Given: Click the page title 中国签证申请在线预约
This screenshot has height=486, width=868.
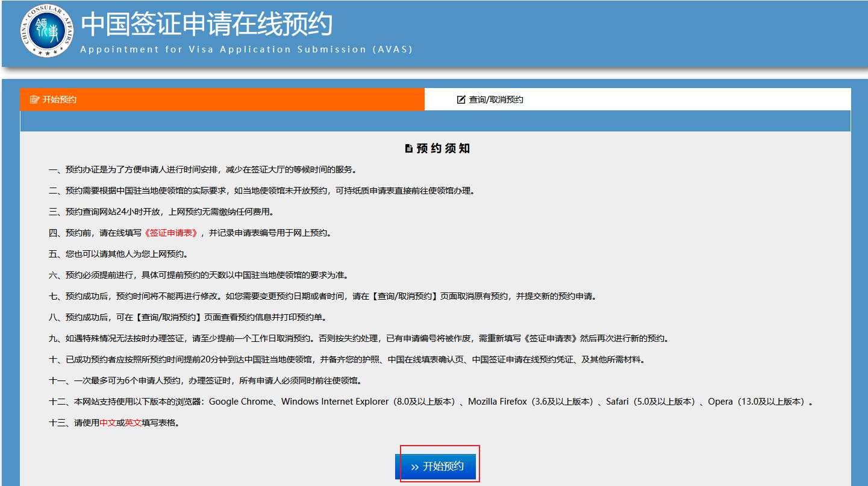Looking at the screenshot, I should pos(207,25).
